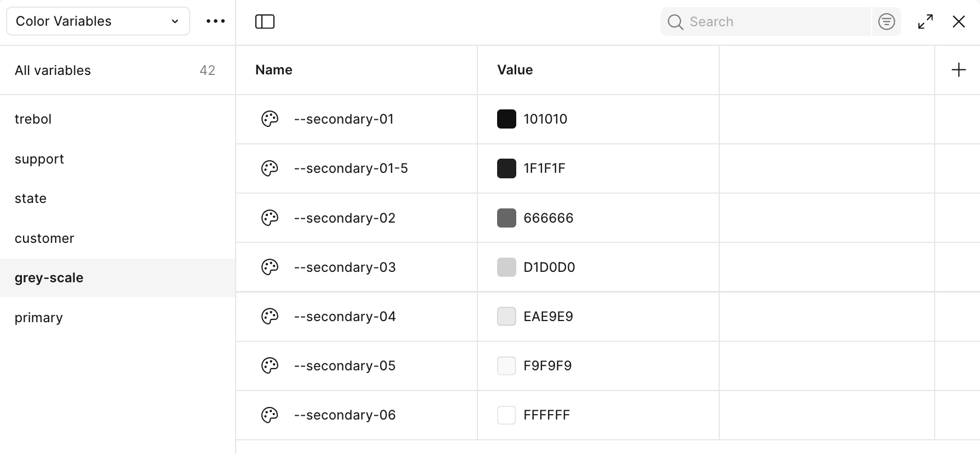Open the 101010 black color swatch

coord(506,119)
